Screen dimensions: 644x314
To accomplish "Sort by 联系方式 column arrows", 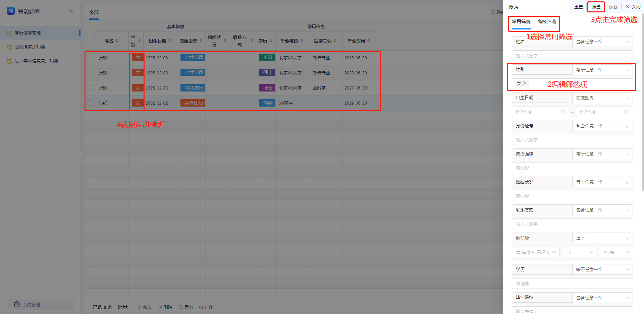I will point(252,41).
